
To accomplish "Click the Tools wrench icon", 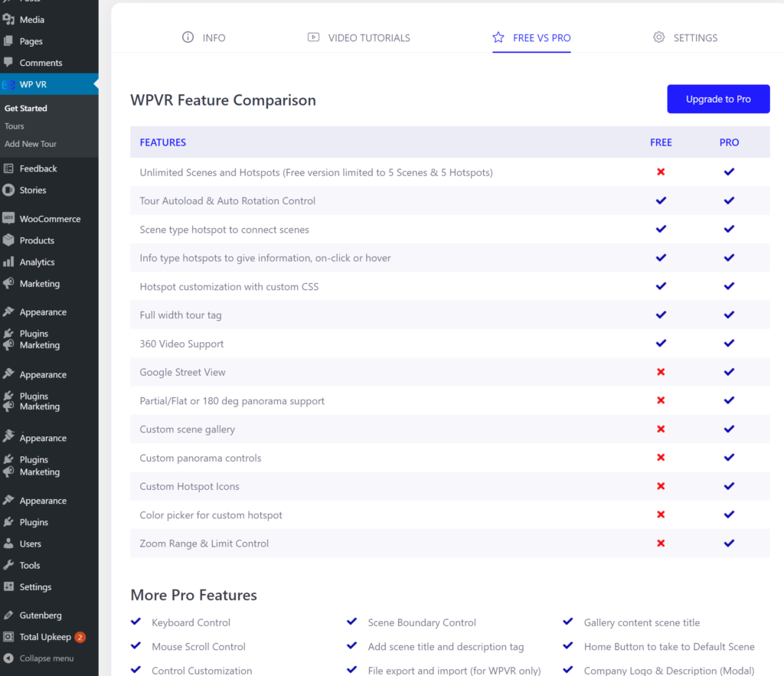I will coord(8,565).
